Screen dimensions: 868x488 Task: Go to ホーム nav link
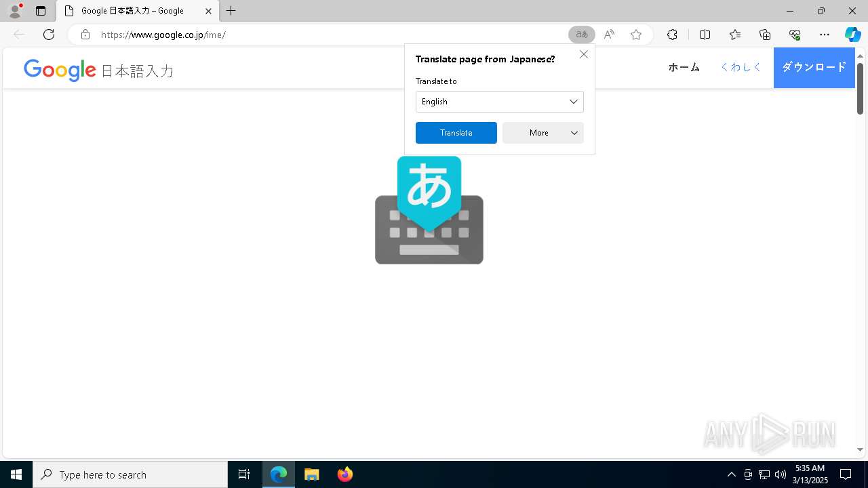[x=684, y=67]
